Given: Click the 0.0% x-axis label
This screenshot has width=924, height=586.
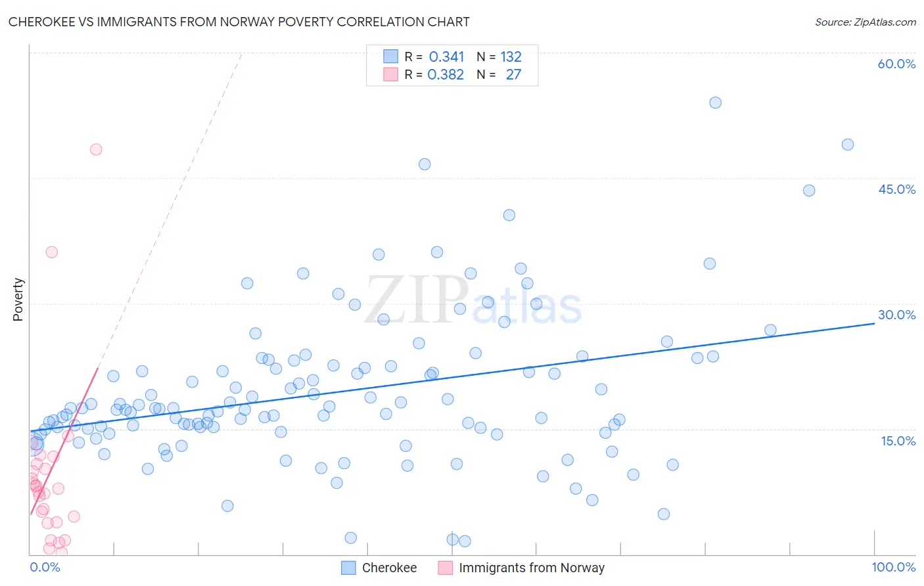Looking at the screenshot, I should [x=45, y=567].
